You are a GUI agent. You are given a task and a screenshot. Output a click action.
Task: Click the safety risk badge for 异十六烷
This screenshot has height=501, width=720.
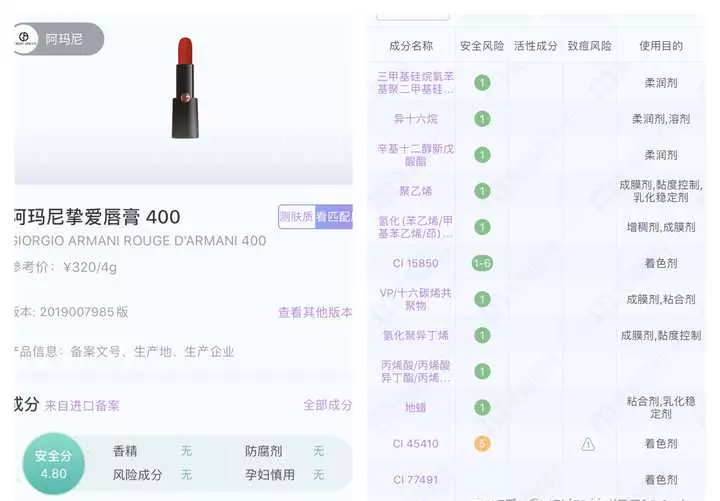pos(482,119)
